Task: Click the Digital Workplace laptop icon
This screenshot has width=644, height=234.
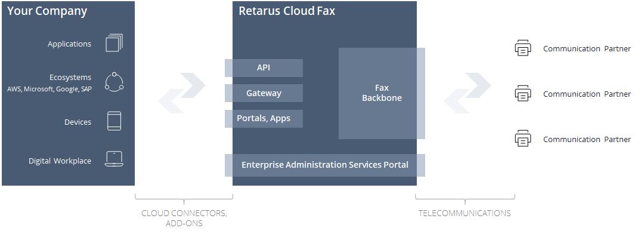Action: pyautogui.click(x=114, y=159)
